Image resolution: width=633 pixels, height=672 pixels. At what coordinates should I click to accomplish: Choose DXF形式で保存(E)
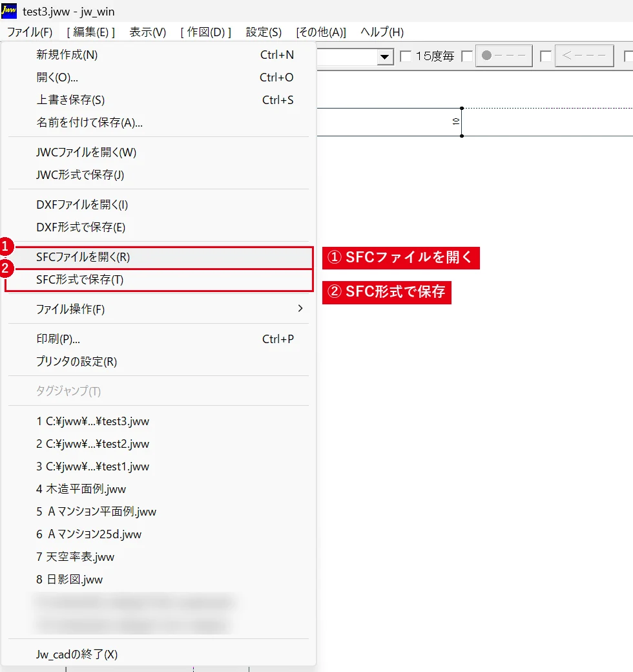pyautogui.click(x=158, y=227)
